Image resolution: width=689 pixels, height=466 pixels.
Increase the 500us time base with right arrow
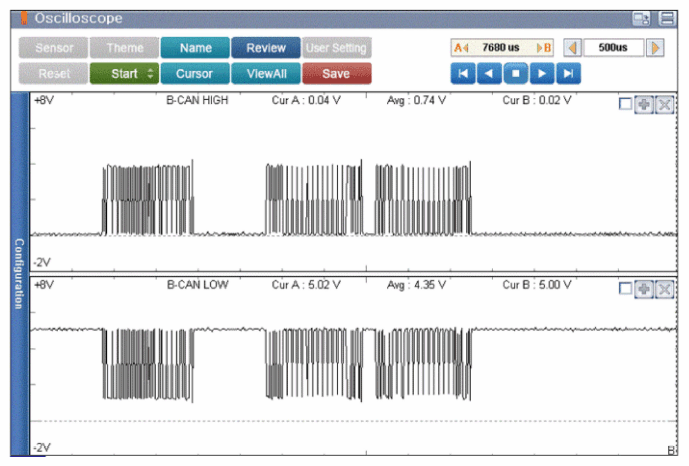(655, 47)
